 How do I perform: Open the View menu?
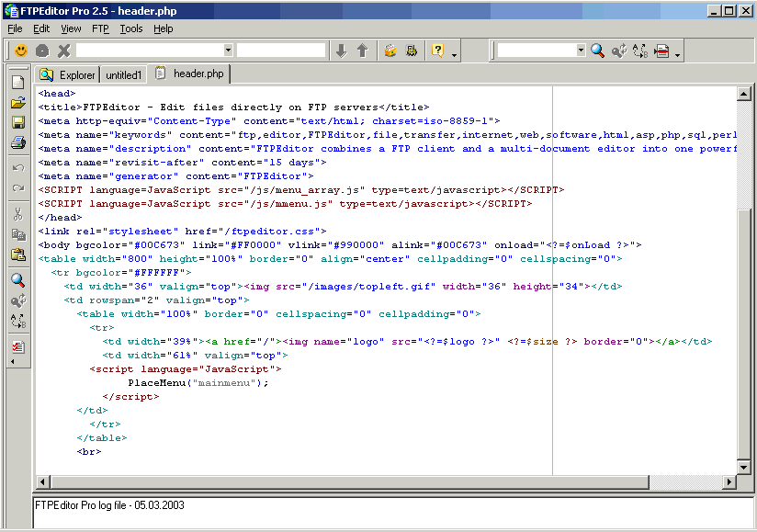point(71,29)
